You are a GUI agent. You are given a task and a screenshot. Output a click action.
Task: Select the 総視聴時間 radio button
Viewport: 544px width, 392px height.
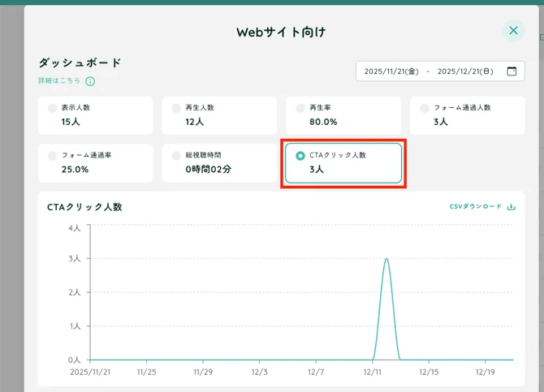click(176, 156)
